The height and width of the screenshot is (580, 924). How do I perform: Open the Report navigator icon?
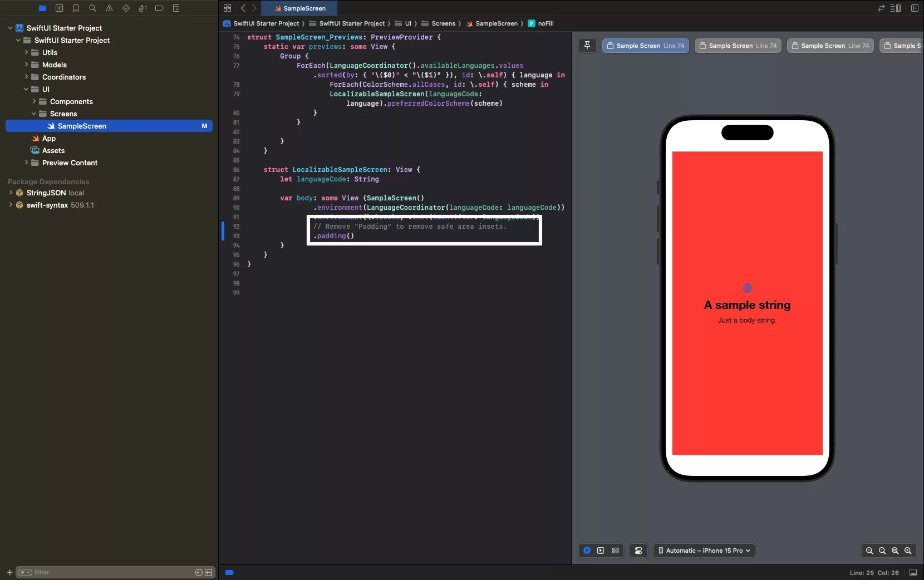(176, 8)
